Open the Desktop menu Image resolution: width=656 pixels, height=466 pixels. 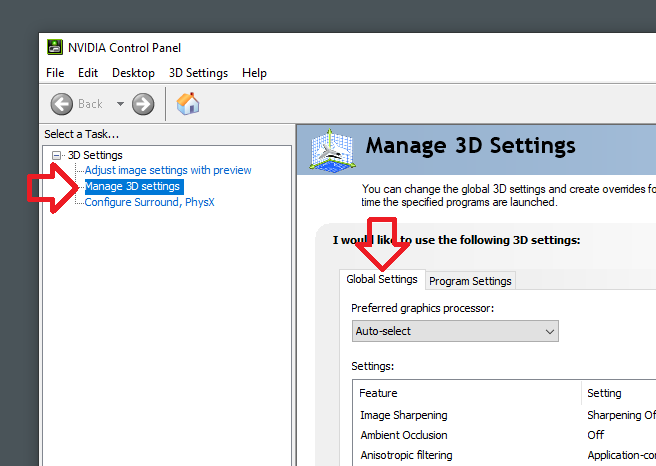[x=133, y=73]
